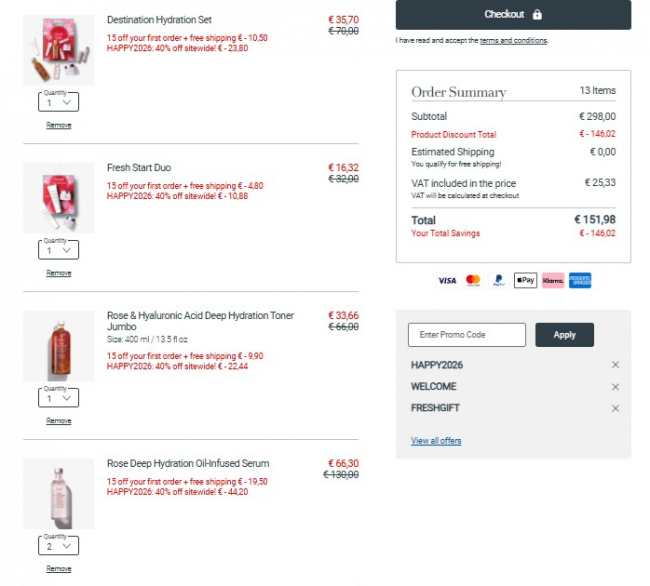Screen dimensions: 650x586
Task: Change quantity of Rose Hyaluronic Toner Jumbo
Action: coord(58,398)
